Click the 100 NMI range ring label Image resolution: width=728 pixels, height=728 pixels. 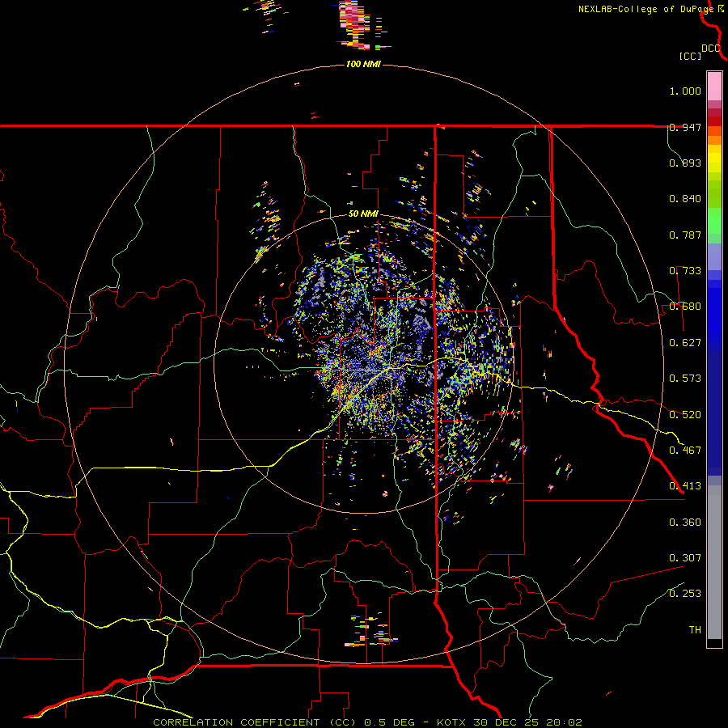363,64
